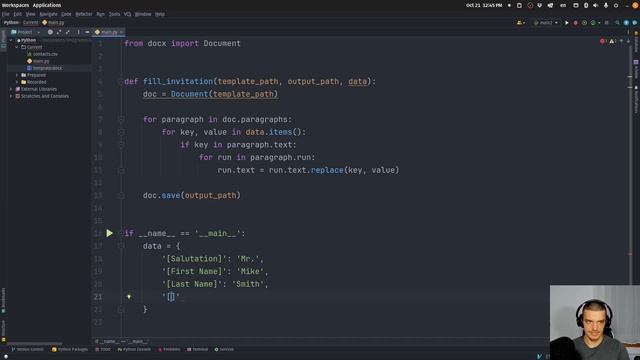Click the Current breadcrumb in navigation bar
Viewport: 640px width, 360px height.
coord(31,22)
